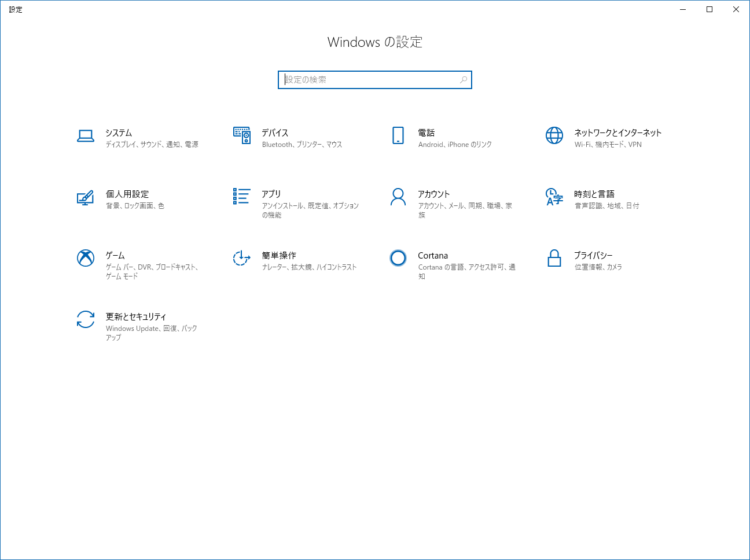Viewport: 750px width, 560px height.
Task: Select the アプリ title text
Action: click(x=271, y=194)
